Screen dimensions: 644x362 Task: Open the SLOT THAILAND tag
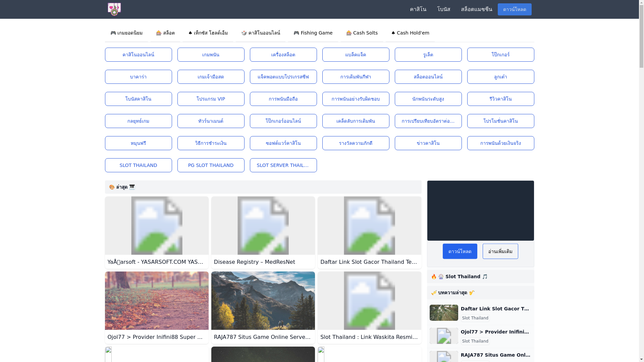pos(139,165)
